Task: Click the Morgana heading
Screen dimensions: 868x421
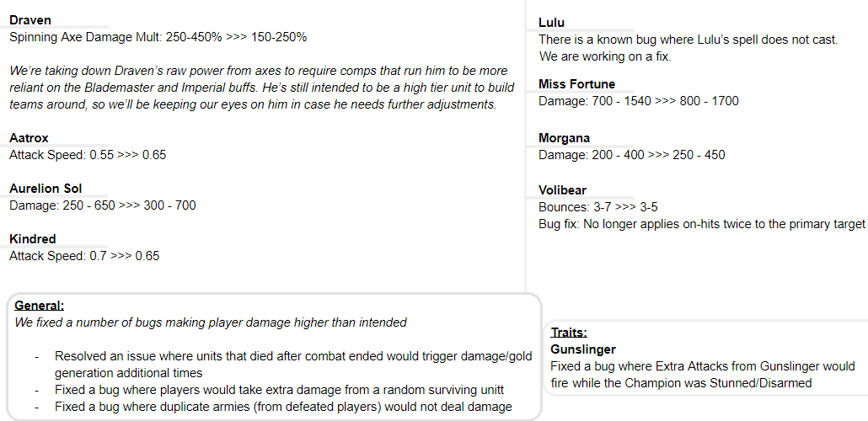Action: 564,138
